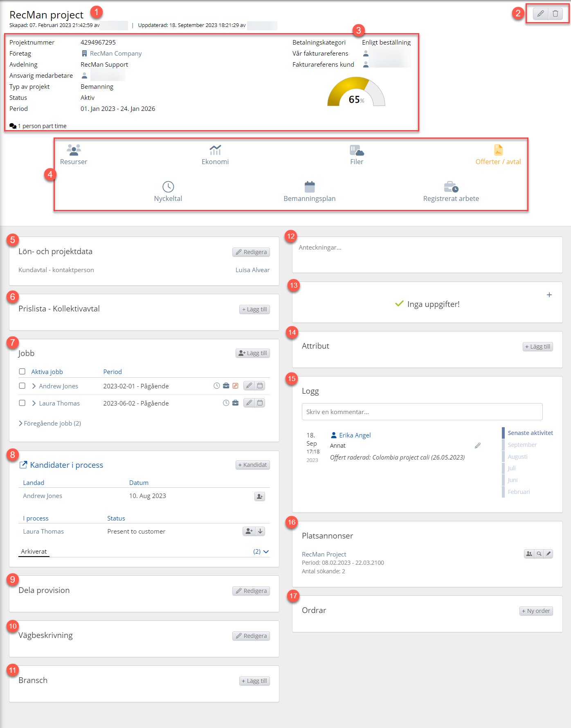Open the RecMan Company link

tap(116, 53)
